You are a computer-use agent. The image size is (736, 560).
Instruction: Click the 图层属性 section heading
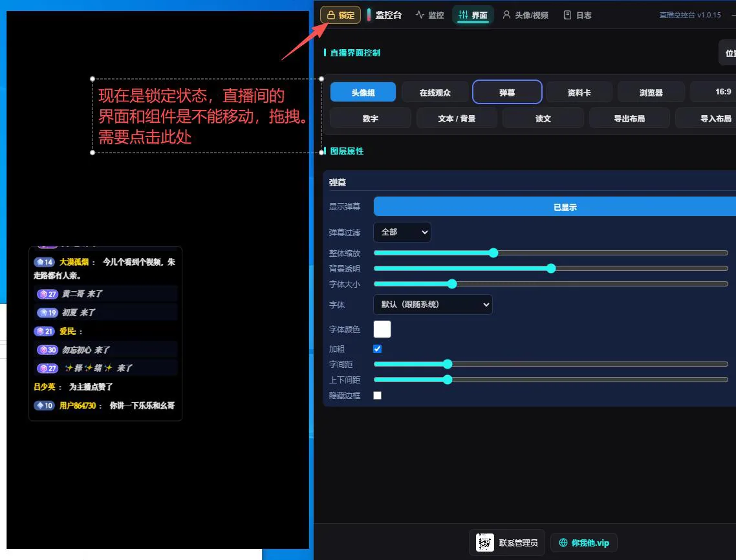click(347, 151)
